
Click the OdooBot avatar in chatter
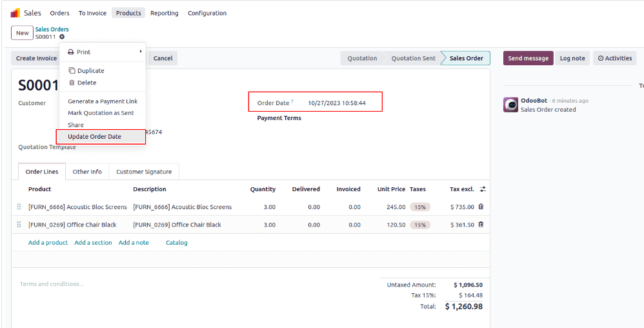coord(510,105)
